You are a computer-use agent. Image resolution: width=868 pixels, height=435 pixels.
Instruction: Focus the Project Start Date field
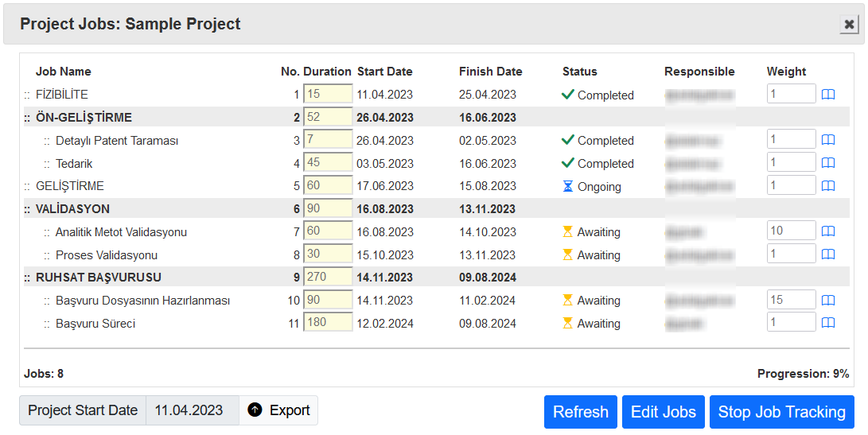pos(191,410)
